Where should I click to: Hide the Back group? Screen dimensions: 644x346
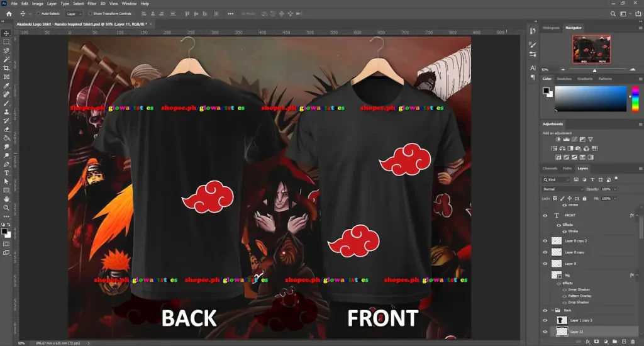pyautogui.click(x=545, y=311)
